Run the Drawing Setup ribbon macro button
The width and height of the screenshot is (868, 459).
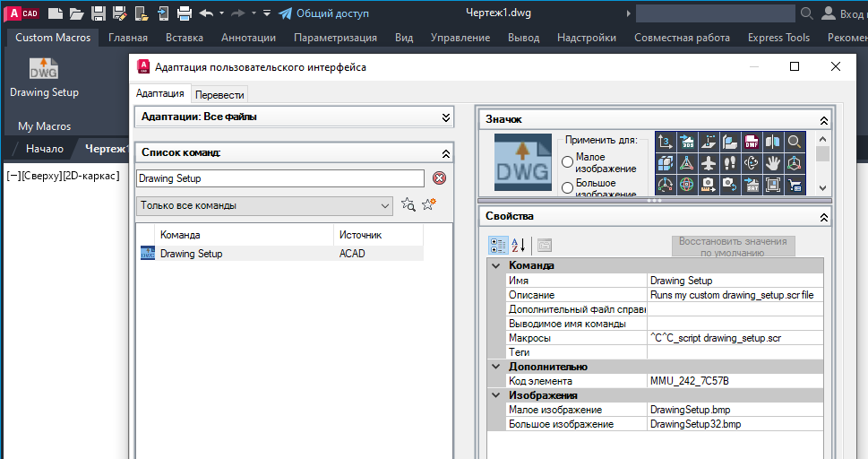coord(44,78)
